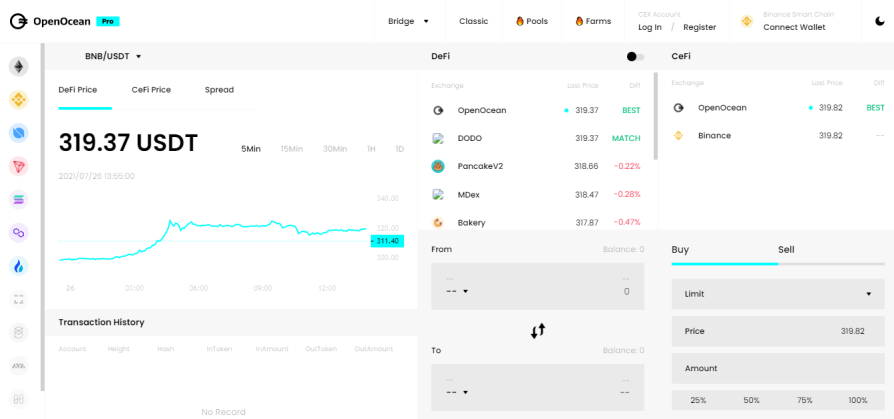894x419 pixels.
Task: Click Register link
Action: coord(700,27)
